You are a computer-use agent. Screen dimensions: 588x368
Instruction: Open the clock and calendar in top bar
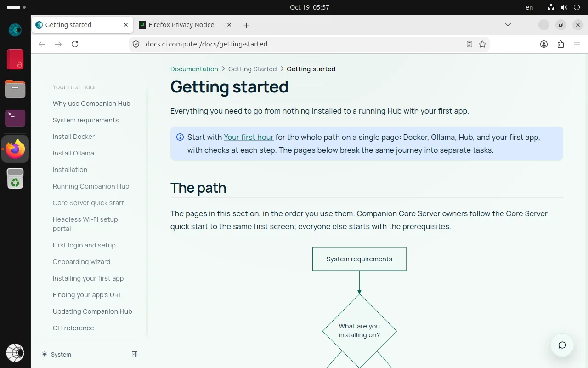[x=310, y=7]
